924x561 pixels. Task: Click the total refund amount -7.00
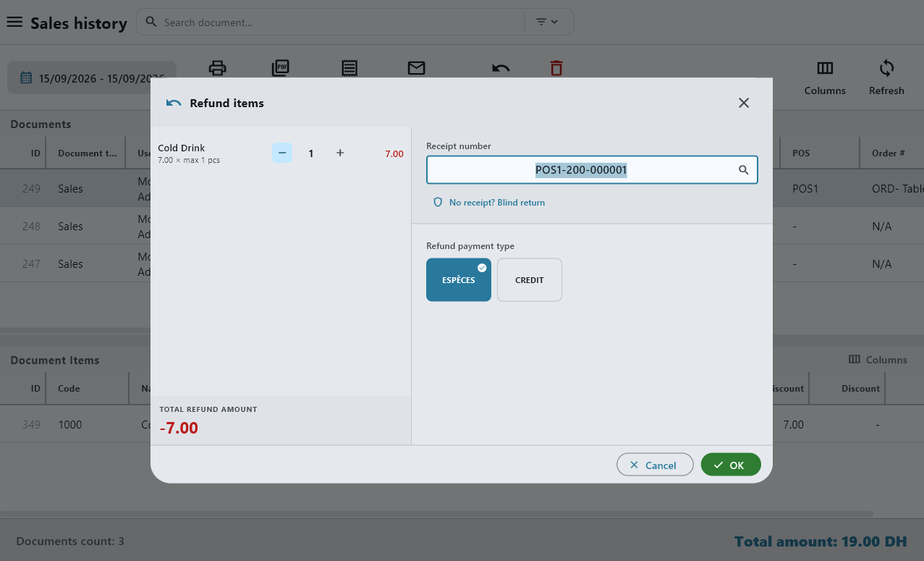click(179, 428)
